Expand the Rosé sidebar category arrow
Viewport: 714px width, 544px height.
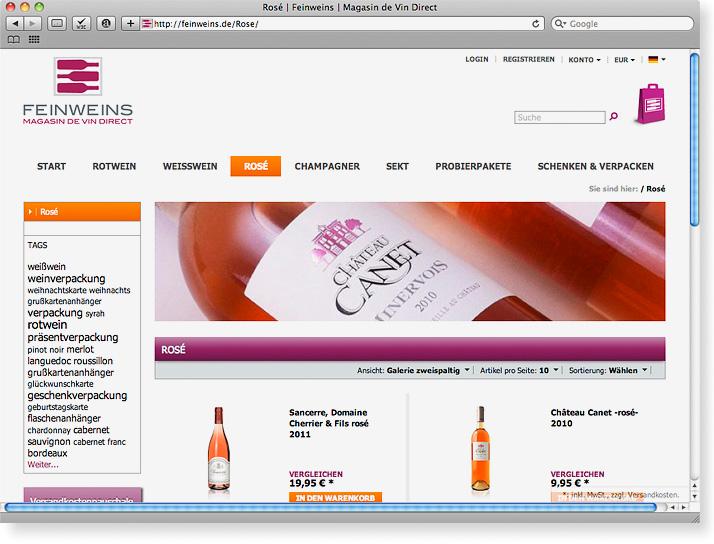pyautogui.click(x=30, y=212)
